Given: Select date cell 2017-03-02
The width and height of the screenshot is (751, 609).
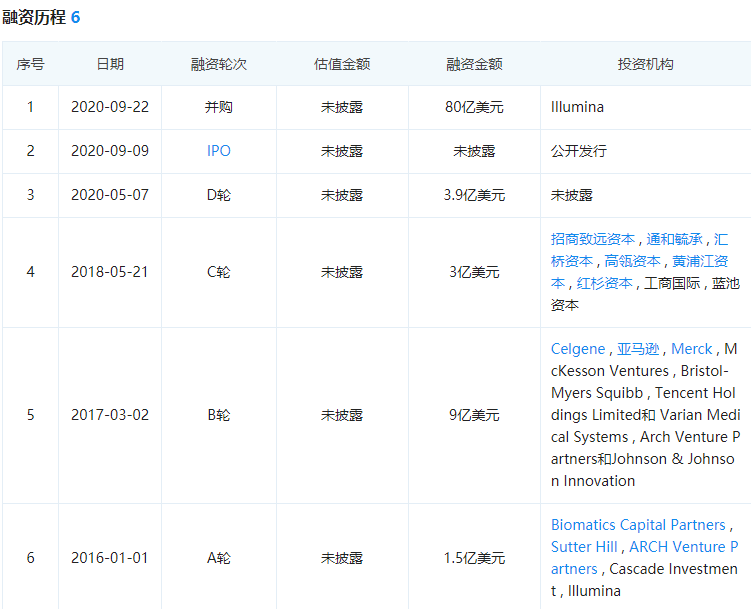Looking at the screenshot, I should [110, 415].
